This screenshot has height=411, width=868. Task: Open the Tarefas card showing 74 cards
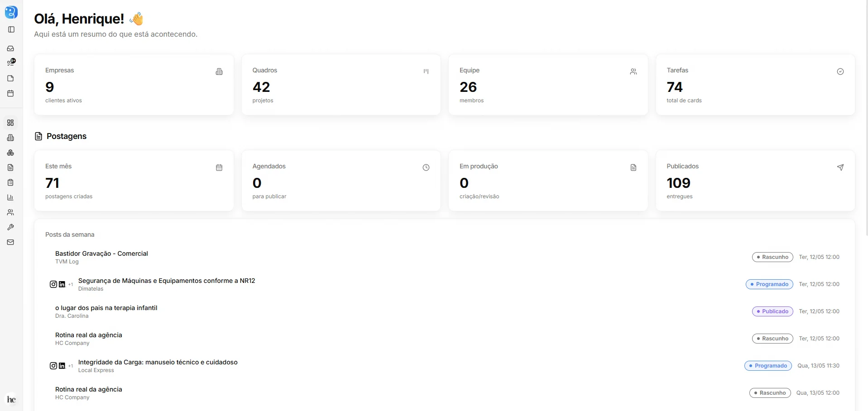tap(755, 85)
